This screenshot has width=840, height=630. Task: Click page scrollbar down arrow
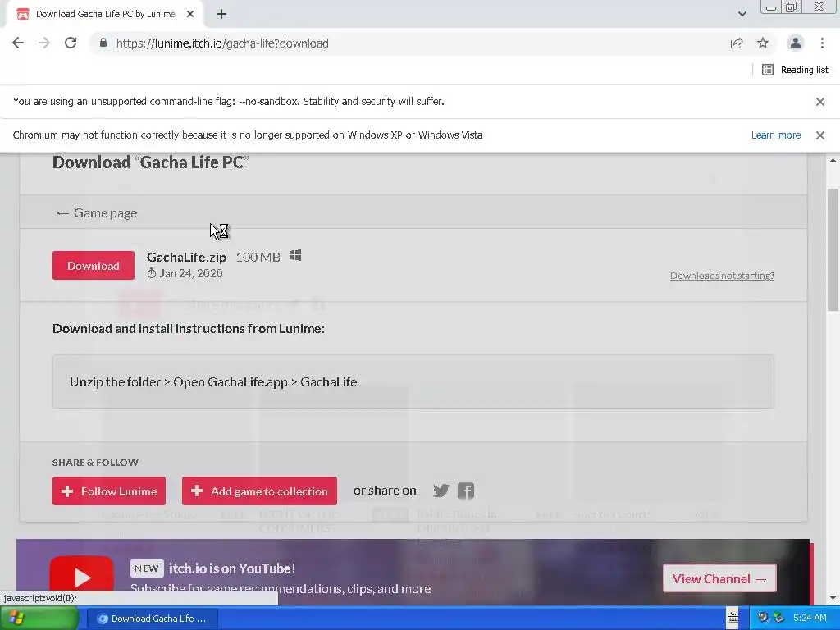[x=833, y=598]
